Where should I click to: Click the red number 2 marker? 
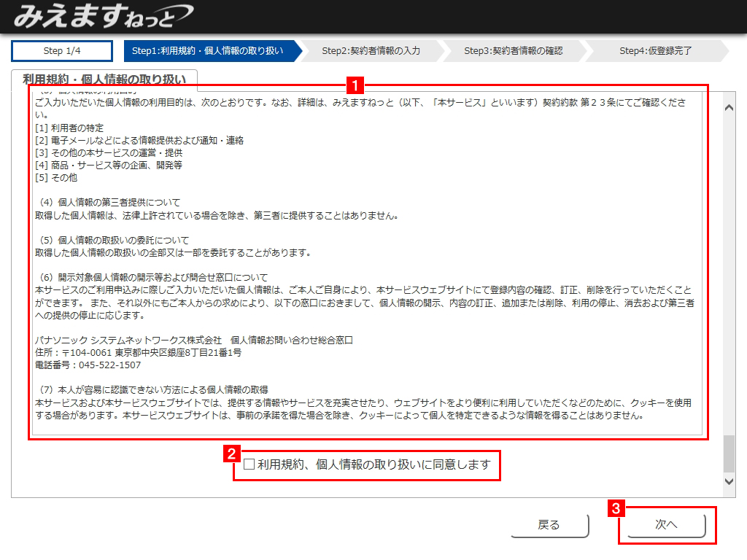232,454
